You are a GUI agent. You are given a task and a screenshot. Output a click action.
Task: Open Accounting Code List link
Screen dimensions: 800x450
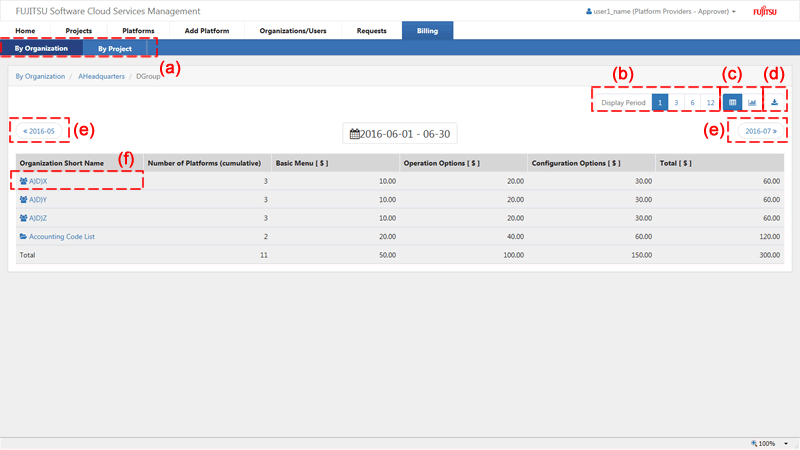[62, 236]
